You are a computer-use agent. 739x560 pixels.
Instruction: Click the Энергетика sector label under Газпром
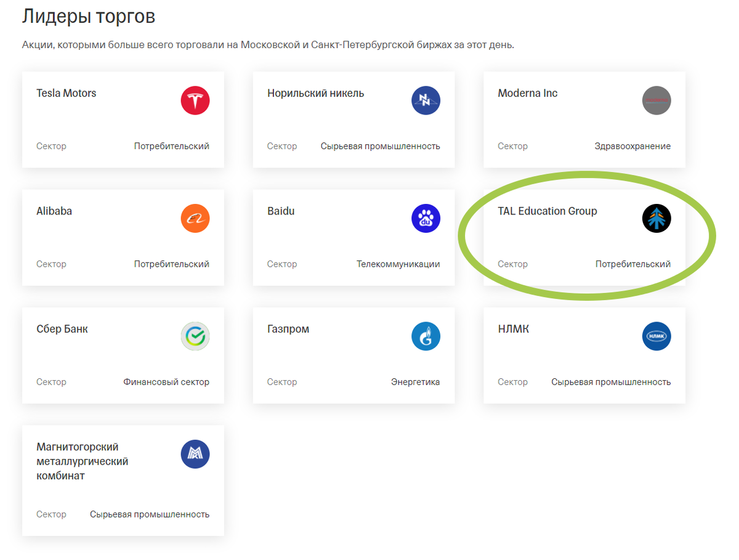416,381
